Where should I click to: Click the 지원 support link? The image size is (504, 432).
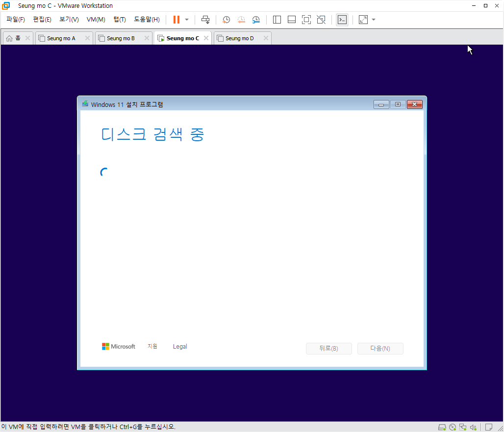[152, 346]
